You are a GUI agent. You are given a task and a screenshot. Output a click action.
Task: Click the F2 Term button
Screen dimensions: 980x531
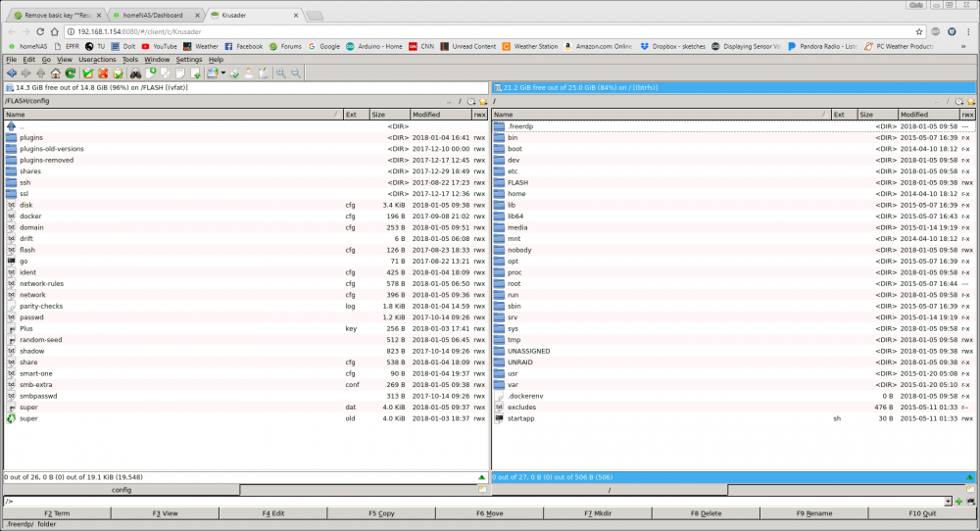click(x=57, y=513)
